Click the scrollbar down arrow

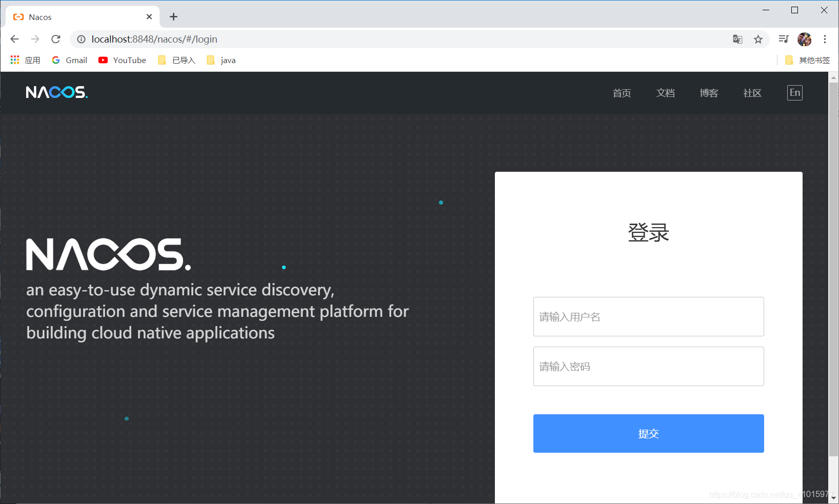coord(833,497)
